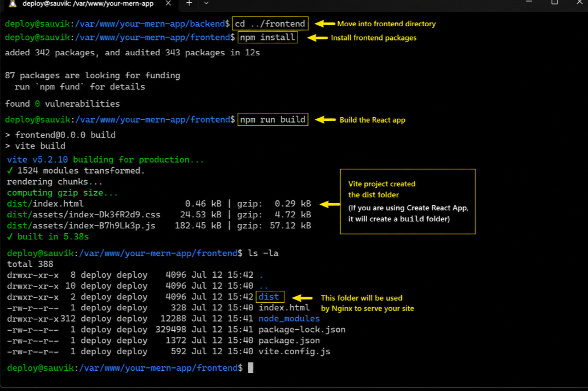Click the 'built in 5.38s' line

tap(48, 237)
